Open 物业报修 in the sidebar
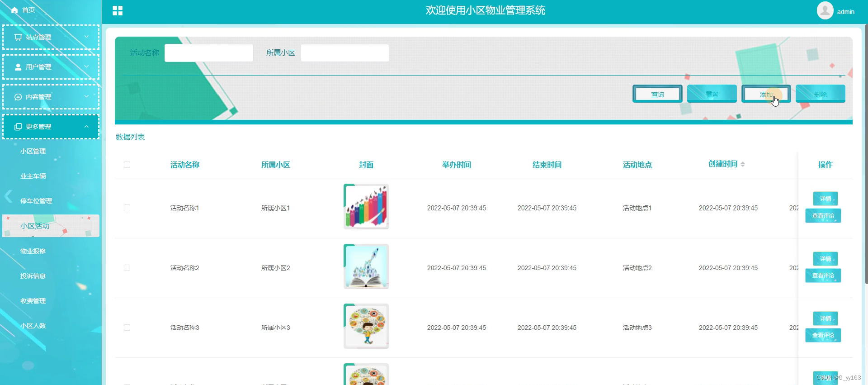Viewport: 868px width, 385px height. pos(33,251)
